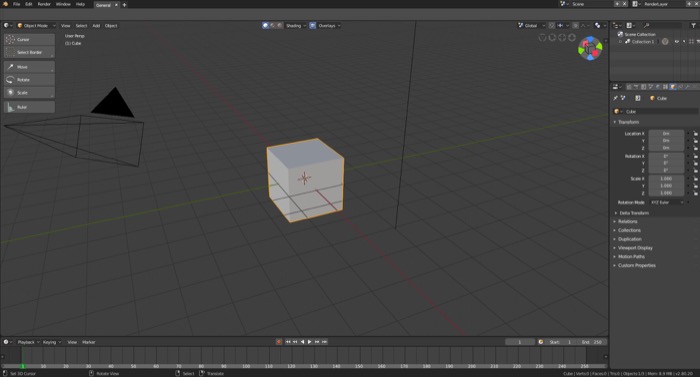Play animation forward
700x377 pixels.
tap(310, 342)
